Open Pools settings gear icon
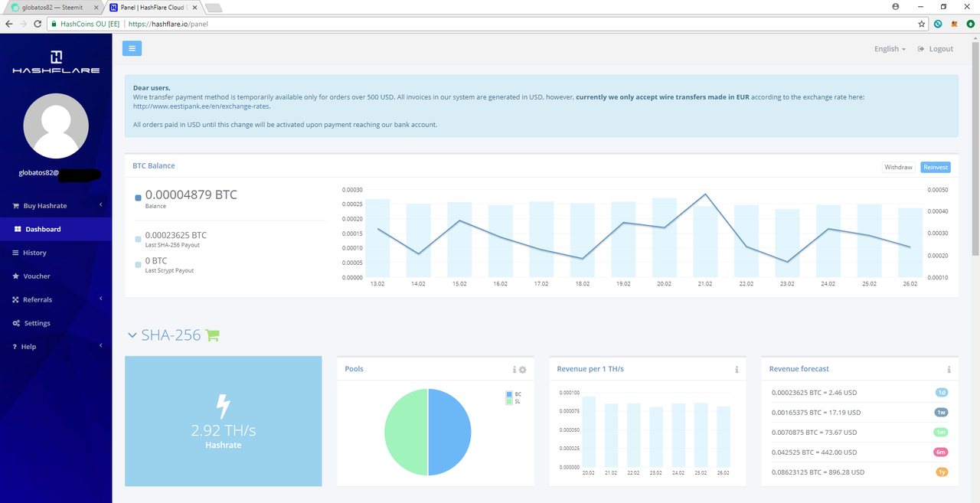This screenshot has height=503, width=980. click(x=523, y=370)
